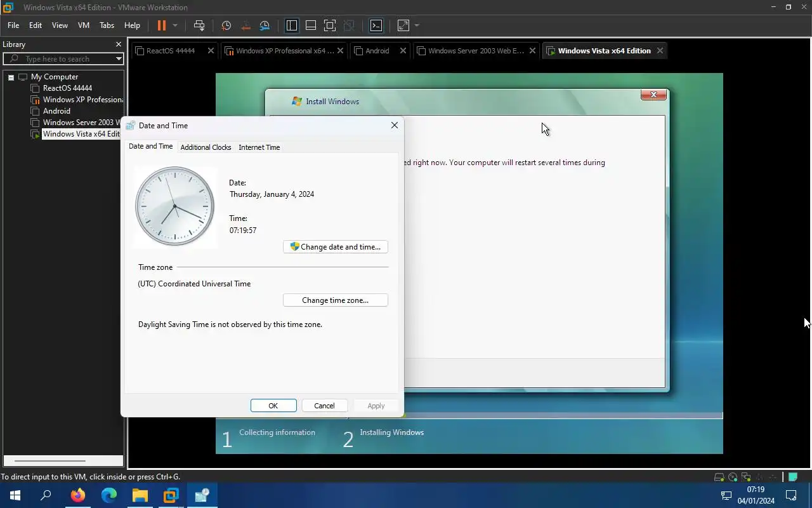Screen dimensions: 812x508
Task: Close the Windows Vista x64 Edition tab
Action: tap(660, 51)
